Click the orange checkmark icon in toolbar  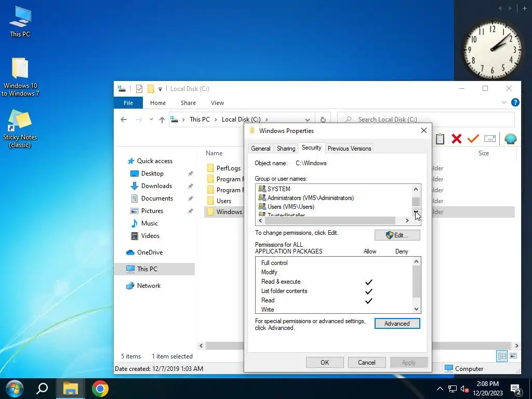(x=473, y=138)
